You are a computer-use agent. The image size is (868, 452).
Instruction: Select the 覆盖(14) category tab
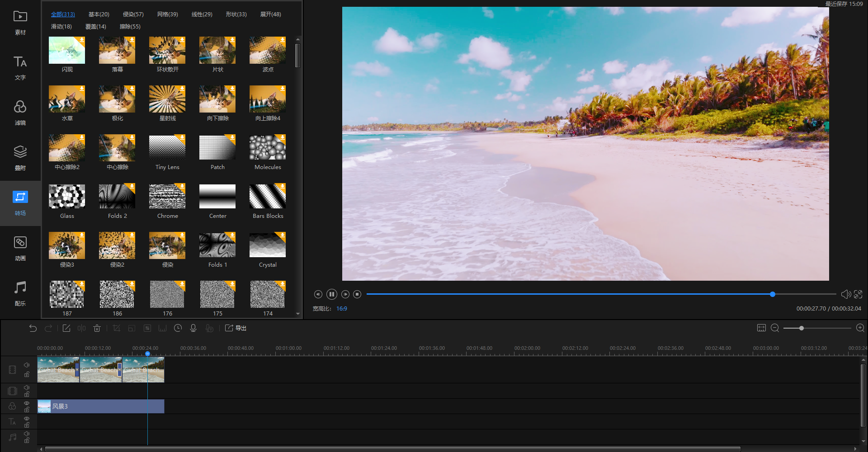pos(95,27)
